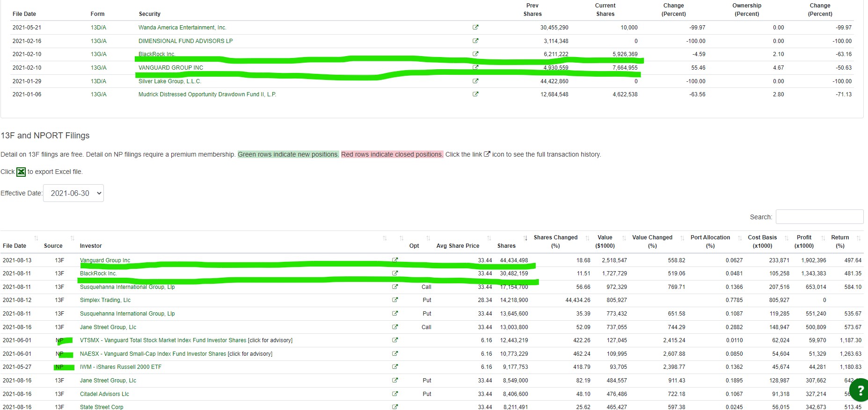The image size is (868, 410).
Task: Click the 13F and NPORT Filings heading
Action: click(45, 136)
